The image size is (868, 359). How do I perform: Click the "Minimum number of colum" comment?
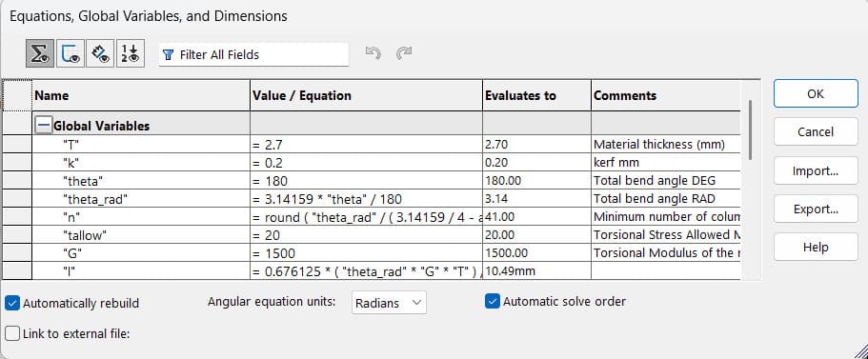pos(665,217)
